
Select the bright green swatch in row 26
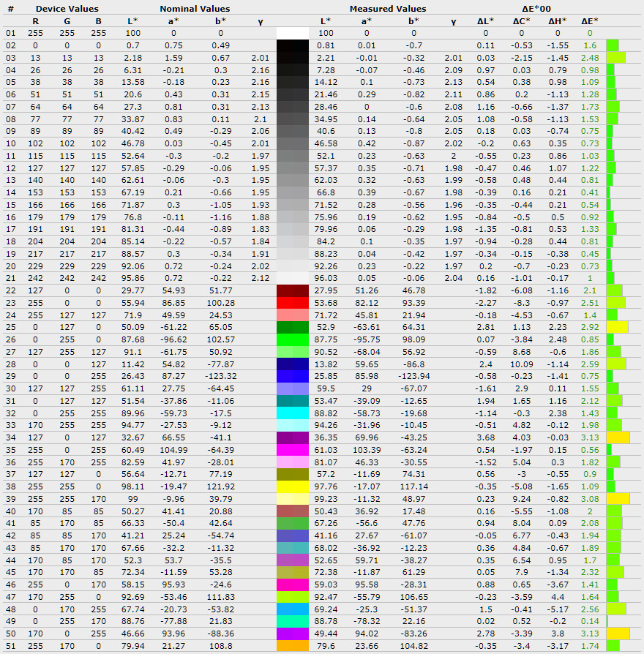click(x=298, y=339)
